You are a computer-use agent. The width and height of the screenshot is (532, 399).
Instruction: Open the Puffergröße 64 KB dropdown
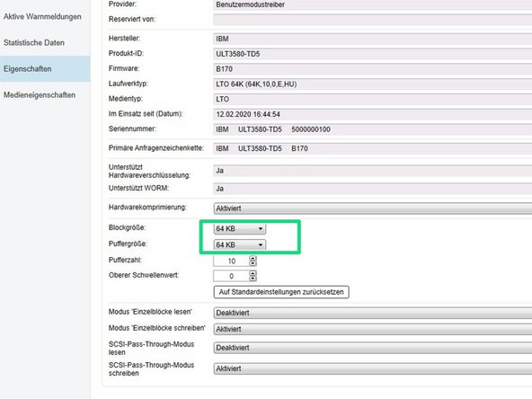click(x=240, y=244)
